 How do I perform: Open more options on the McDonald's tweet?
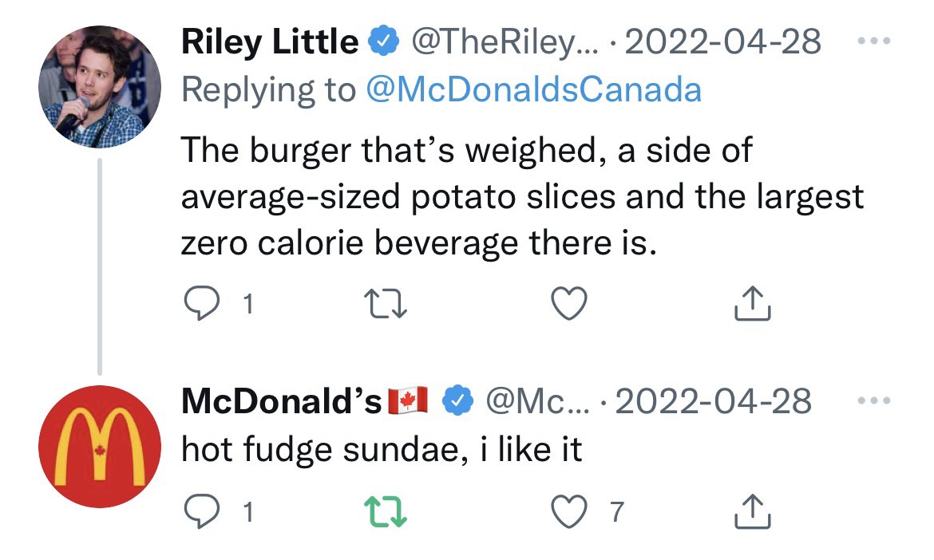pos(874,400)
